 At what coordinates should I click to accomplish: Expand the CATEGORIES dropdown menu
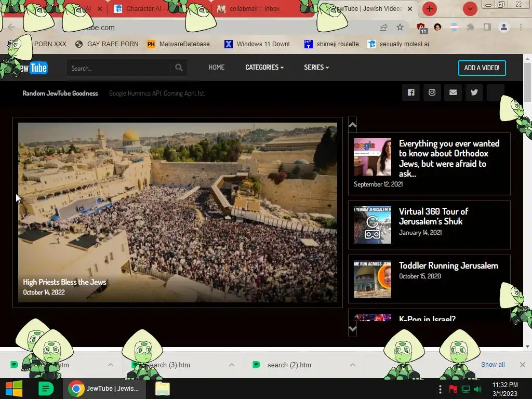264,67
